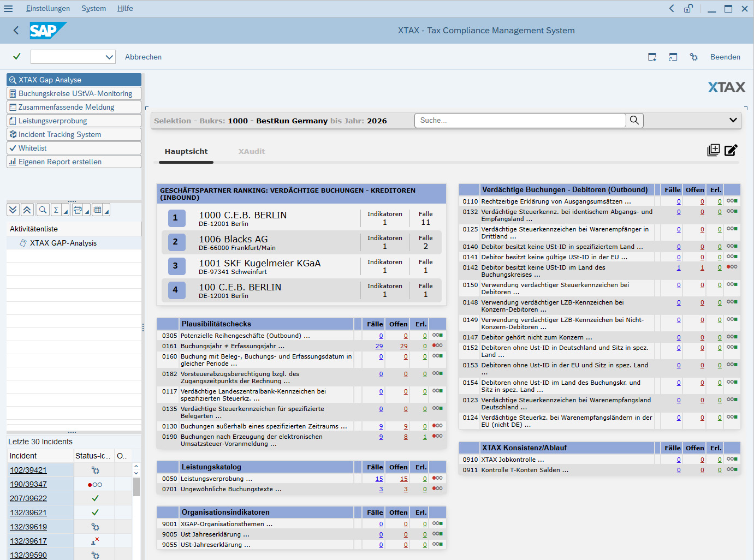Screen dimensions: 754x560
Task: Click Offen count 8 for check 0190
Action: (406, 437)
